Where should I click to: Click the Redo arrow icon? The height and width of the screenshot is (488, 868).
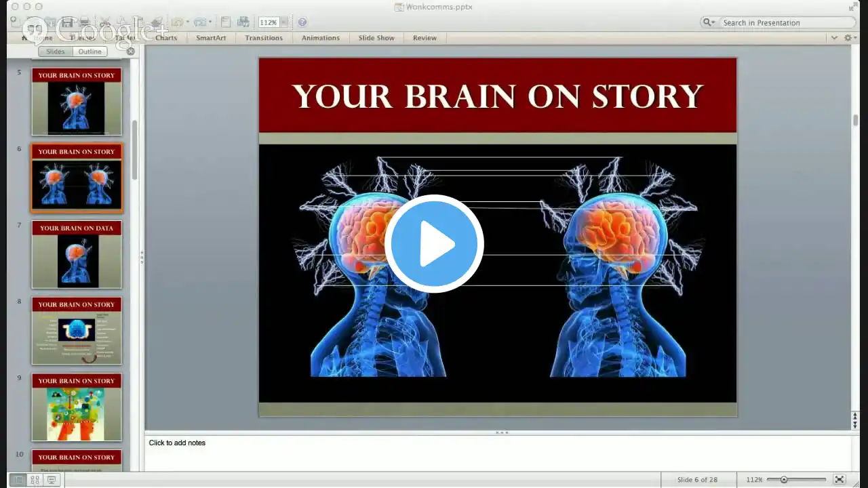(199, 22)
